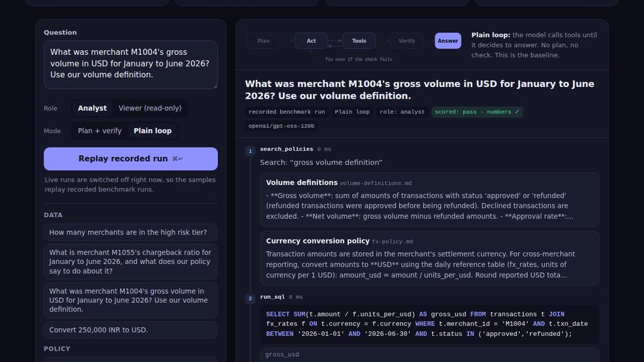Click 'Live runs are switched off' notice

pyautogui.click(x=130, y=185)
